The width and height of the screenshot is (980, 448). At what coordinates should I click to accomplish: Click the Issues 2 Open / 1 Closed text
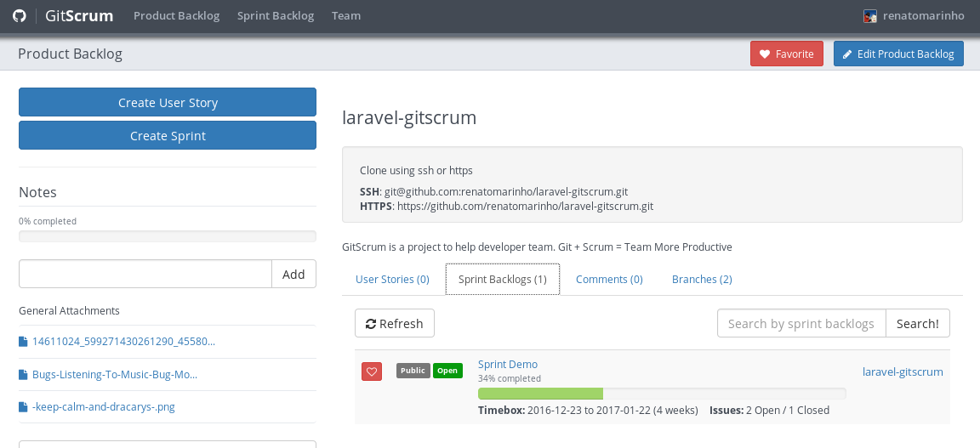point(769,411)
